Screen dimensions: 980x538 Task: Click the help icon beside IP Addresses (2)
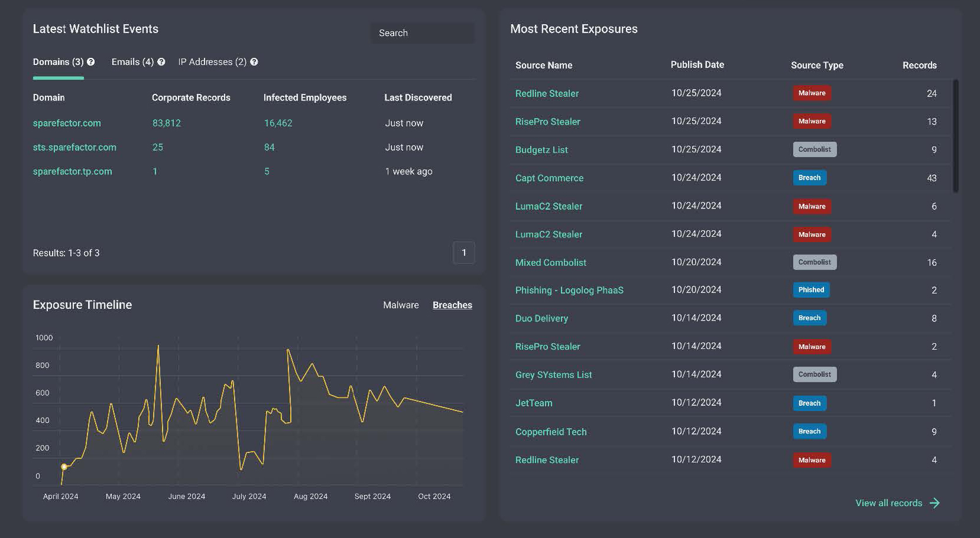(x=254, y=62)
